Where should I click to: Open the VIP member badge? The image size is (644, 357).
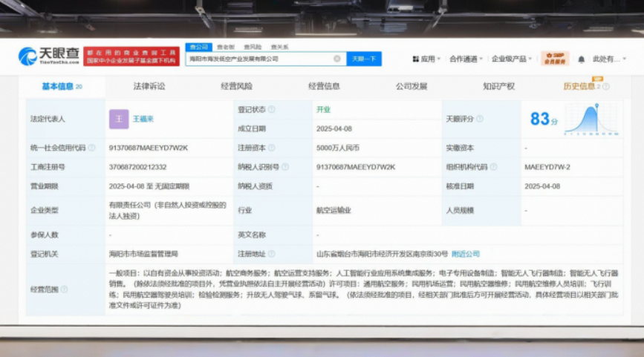[554, 59]
